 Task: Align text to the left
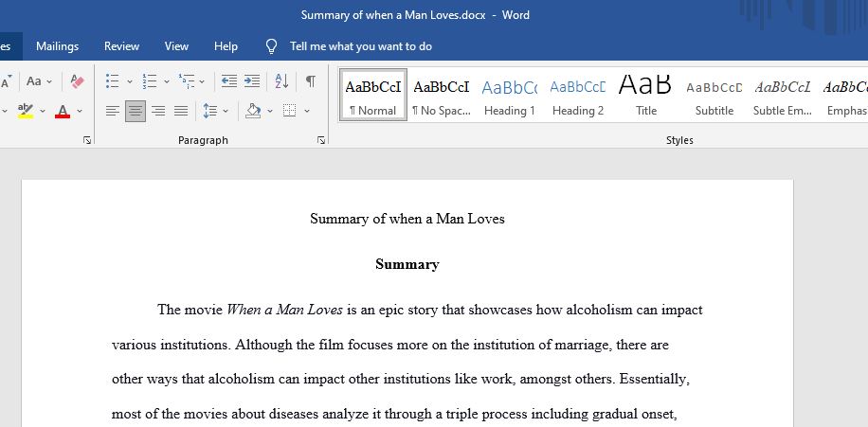click(x=113, y=111)
